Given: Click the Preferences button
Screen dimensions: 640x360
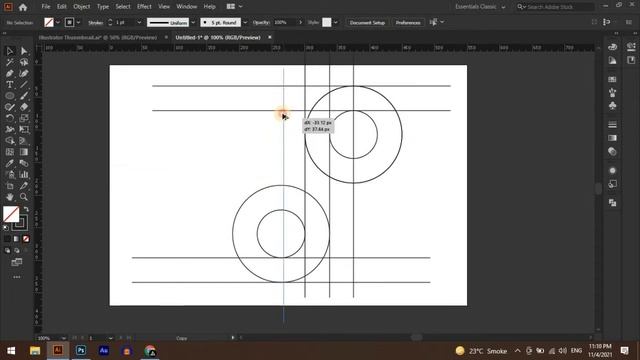Looking at the screenshot, I should click(x=408, y=22).
